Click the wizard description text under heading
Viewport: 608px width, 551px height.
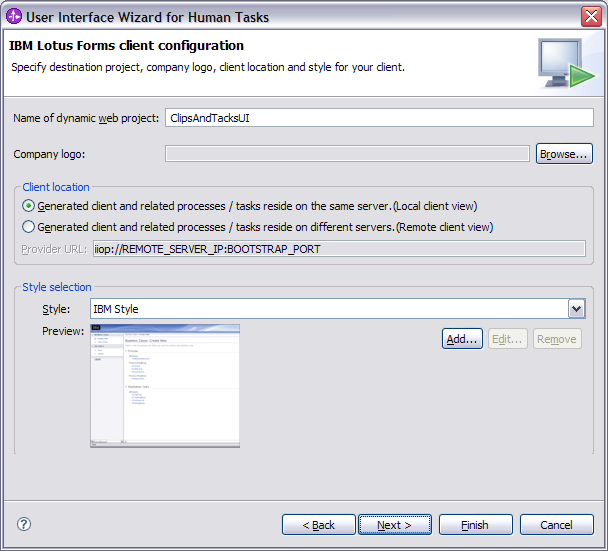[x=208, y=67]
